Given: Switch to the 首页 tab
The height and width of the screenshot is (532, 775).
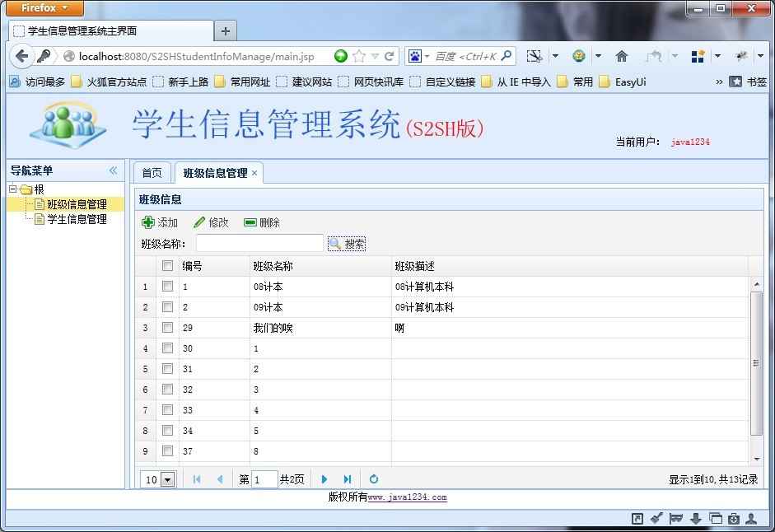Looking at the screenshot, I should (152, 173).
